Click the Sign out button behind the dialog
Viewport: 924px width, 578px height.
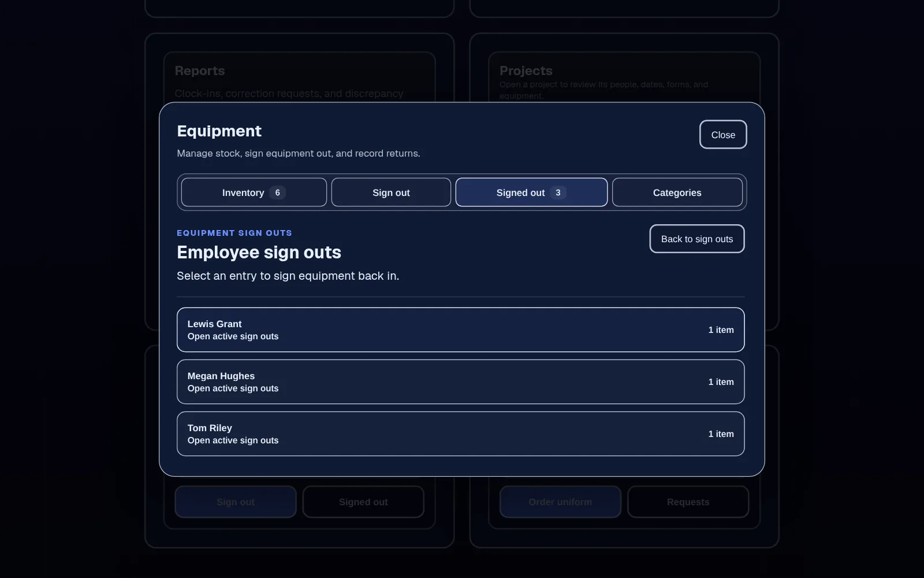[x=236, y=502]
